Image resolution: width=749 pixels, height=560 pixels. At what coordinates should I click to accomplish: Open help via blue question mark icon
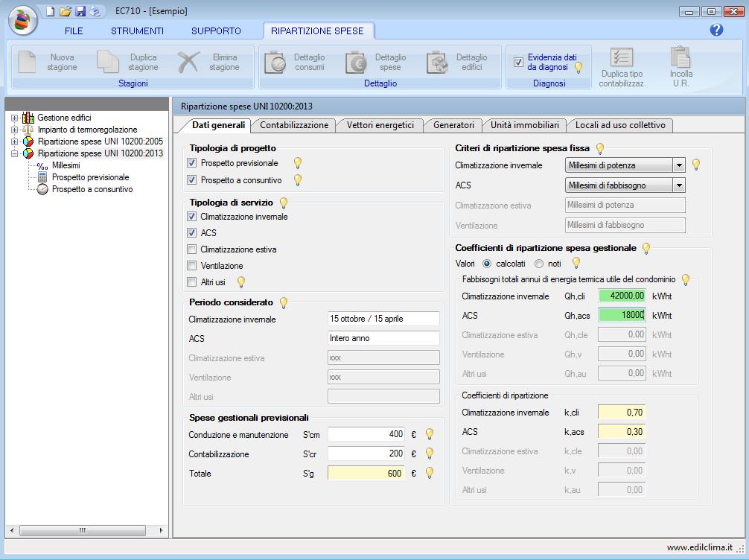[x=716, y=30]
